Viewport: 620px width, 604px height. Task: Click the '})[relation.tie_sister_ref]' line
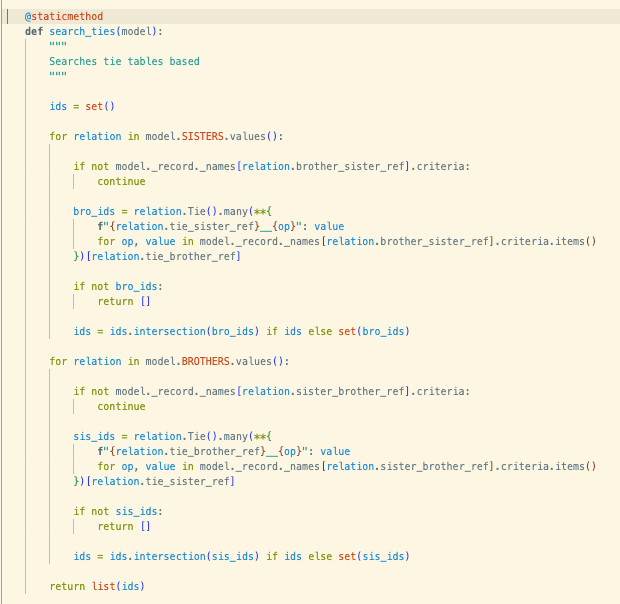click(154, 481)
